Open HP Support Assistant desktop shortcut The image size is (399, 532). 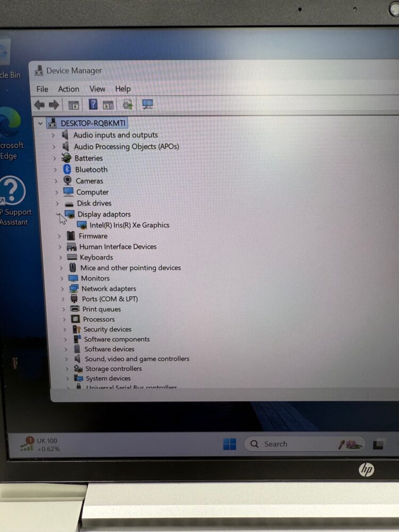(14, 201)
